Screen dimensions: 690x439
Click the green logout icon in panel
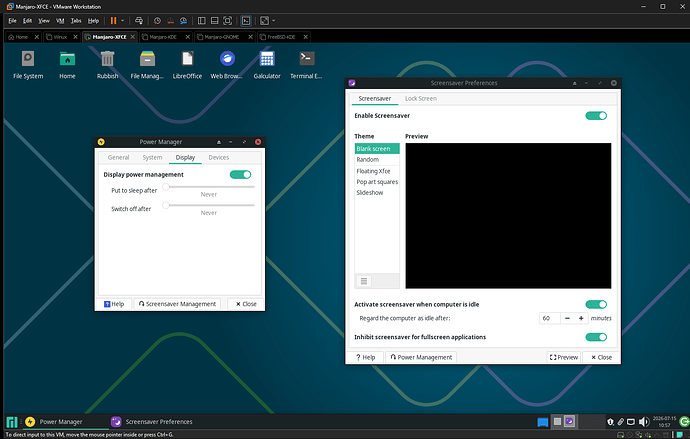[684, 422]
